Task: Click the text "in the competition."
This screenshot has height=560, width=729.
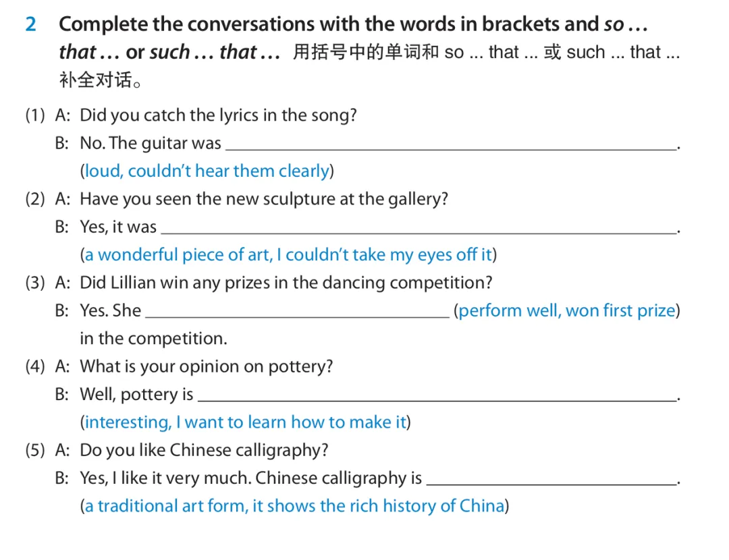Action: (153, 338)
